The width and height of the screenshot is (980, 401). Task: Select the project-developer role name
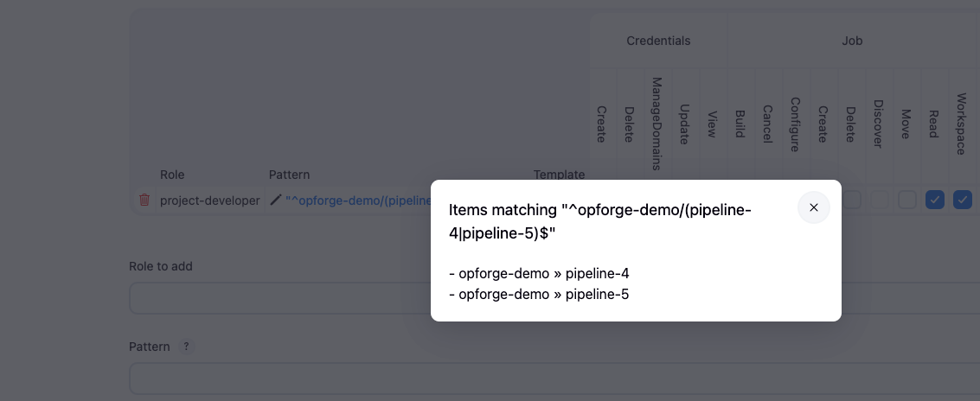point(209,200)
